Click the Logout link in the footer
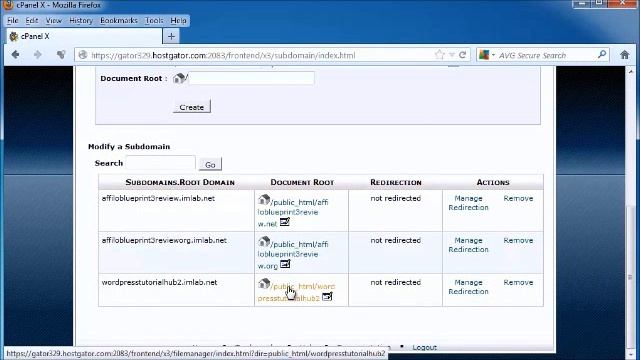 coord(424,347)
